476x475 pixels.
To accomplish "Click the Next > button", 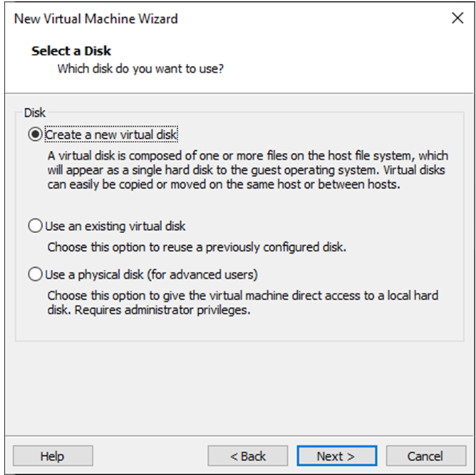I will click(x=336, y=456).
